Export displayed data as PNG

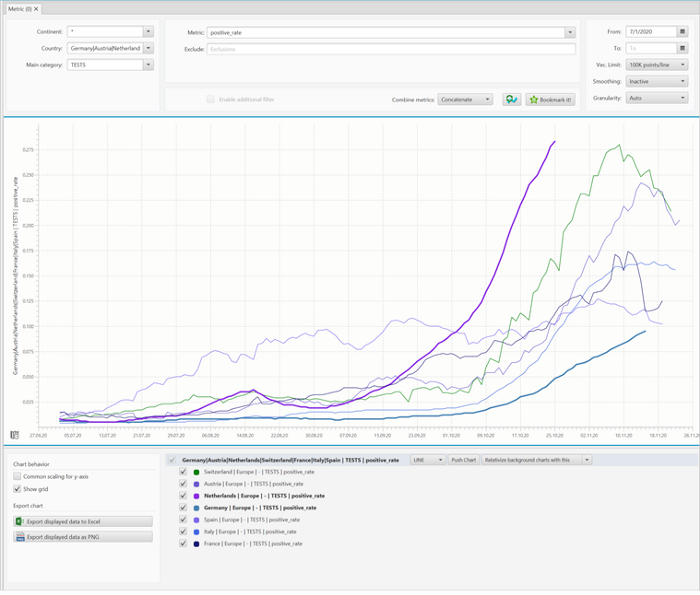pos(82,537)
